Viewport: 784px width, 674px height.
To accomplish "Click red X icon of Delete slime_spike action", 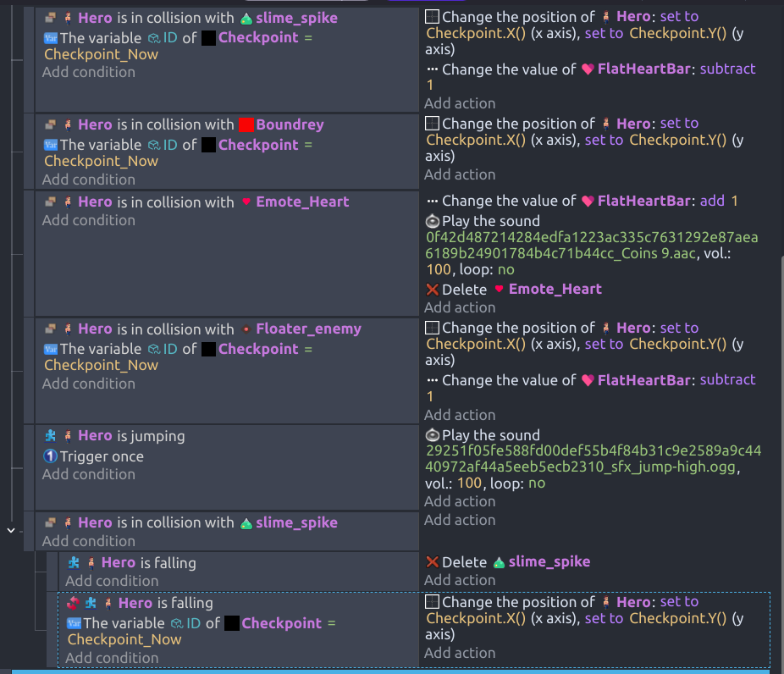I will click(432, 562).
